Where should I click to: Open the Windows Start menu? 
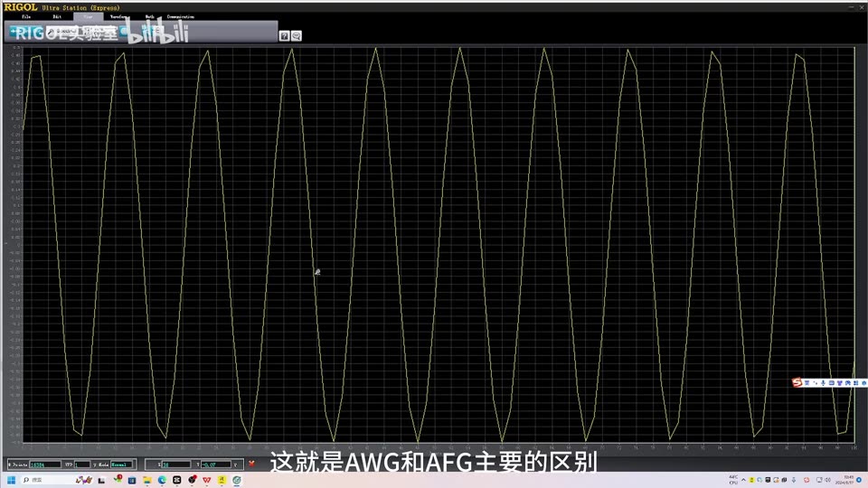coord(11,480)
